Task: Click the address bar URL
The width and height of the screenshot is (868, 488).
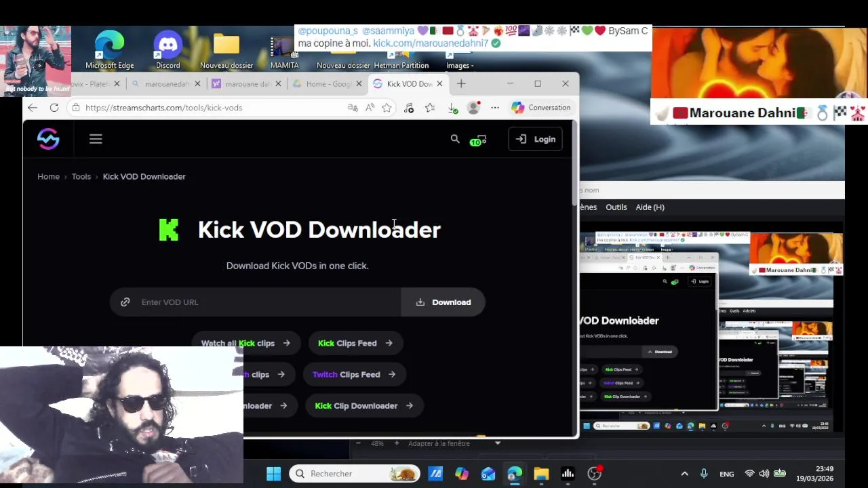Action: pos(164,108)
